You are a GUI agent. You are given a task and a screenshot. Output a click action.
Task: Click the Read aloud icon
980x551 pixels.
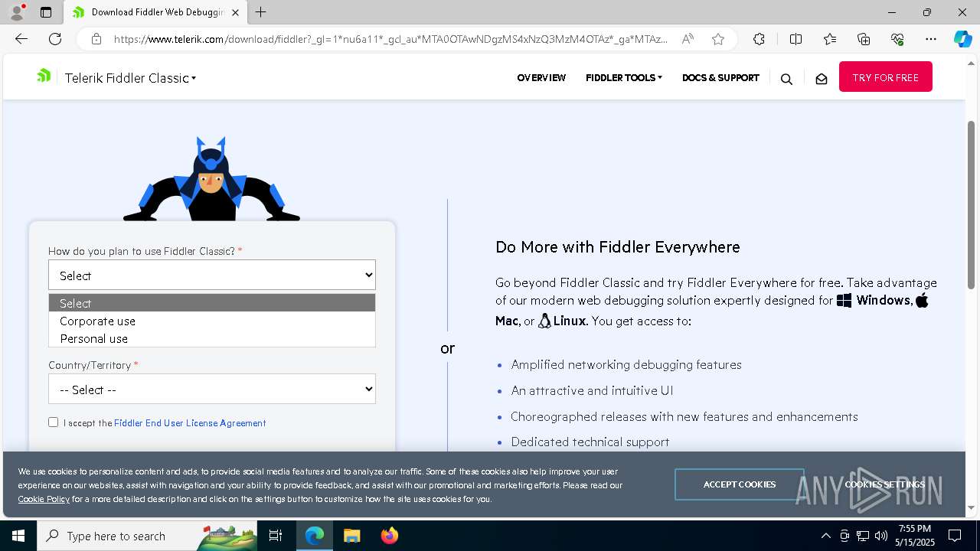688,39
